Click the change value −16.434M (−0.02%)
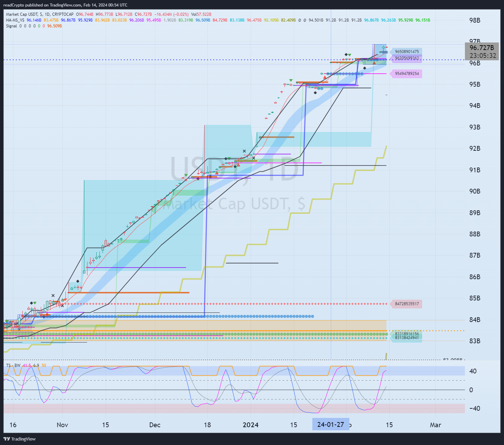504x445 pixels. pyautogui.click(x=171, y=14)
